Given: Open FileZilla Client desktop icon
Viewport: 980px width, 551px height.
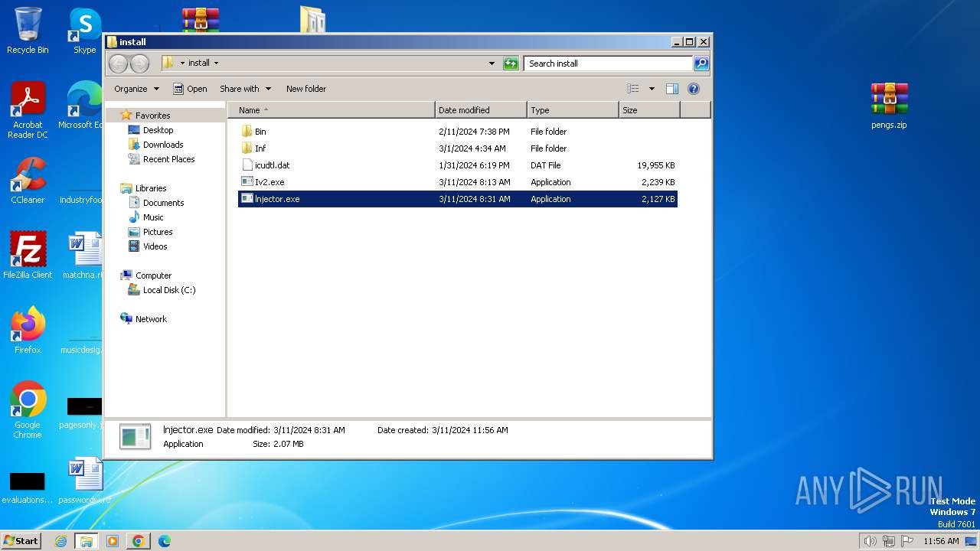Looking at the screenshot, I should pyautogui.click(x=28, y=256).
